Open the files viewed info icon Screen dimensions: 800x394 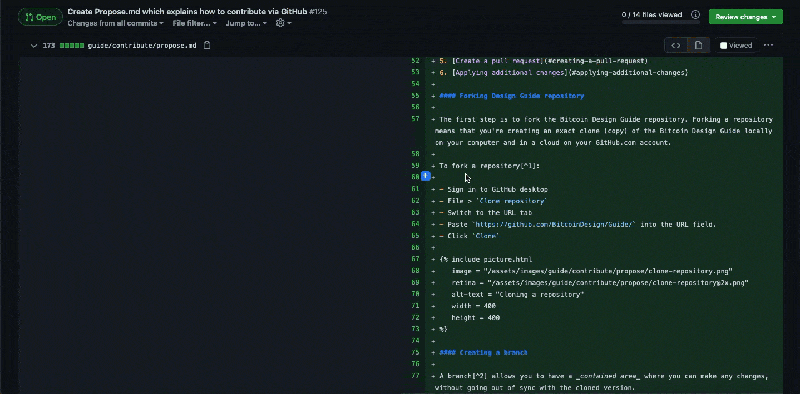(x=695, y=15)
